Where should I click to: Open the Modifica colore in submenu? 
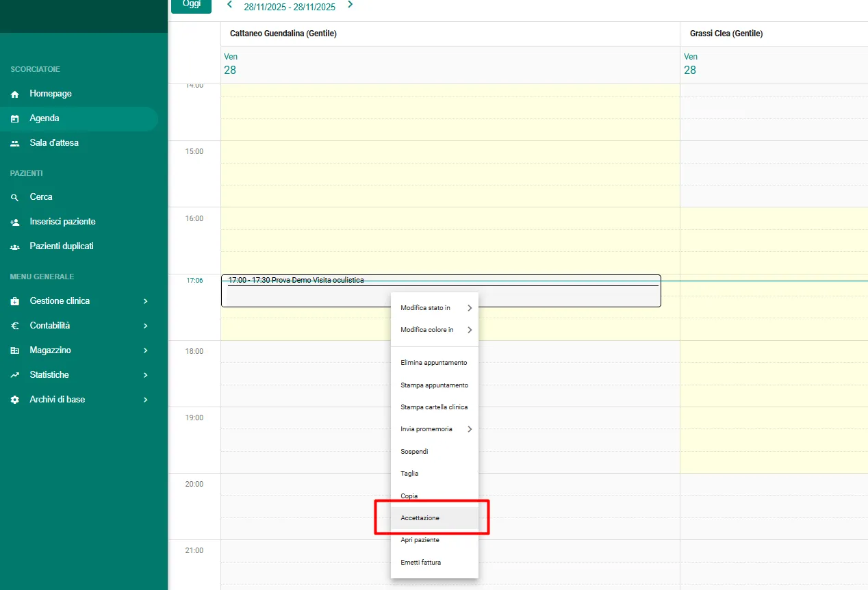tap(434, 330)
